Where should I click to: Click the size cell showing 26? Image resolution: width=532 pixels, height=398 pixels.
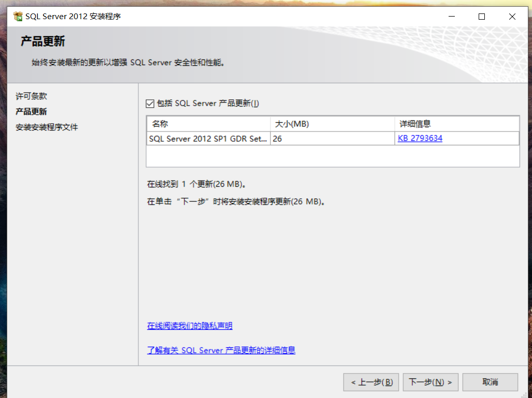[x=333, y=139]
